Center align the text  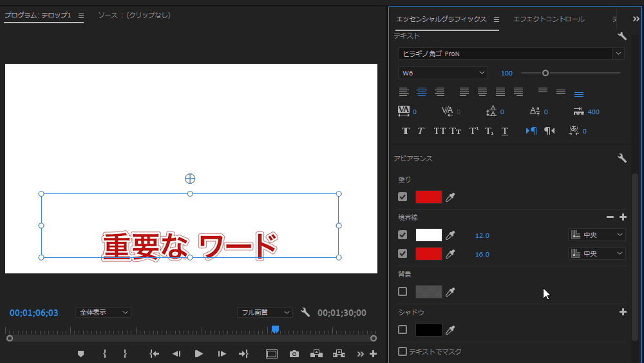point(422,92)
